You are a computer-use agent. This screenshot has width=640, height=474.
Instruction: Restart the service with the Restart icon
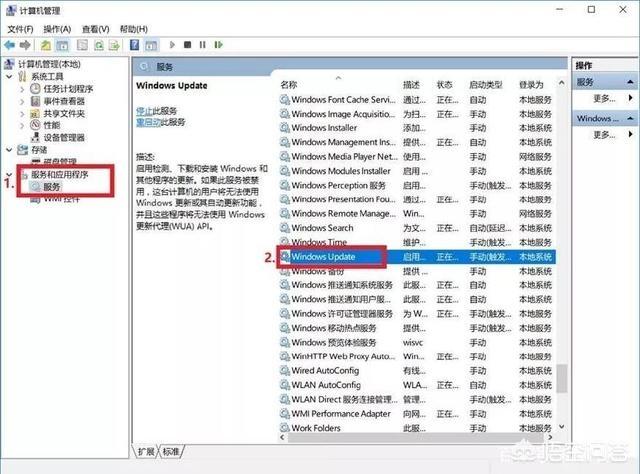[x=219, y=45]
